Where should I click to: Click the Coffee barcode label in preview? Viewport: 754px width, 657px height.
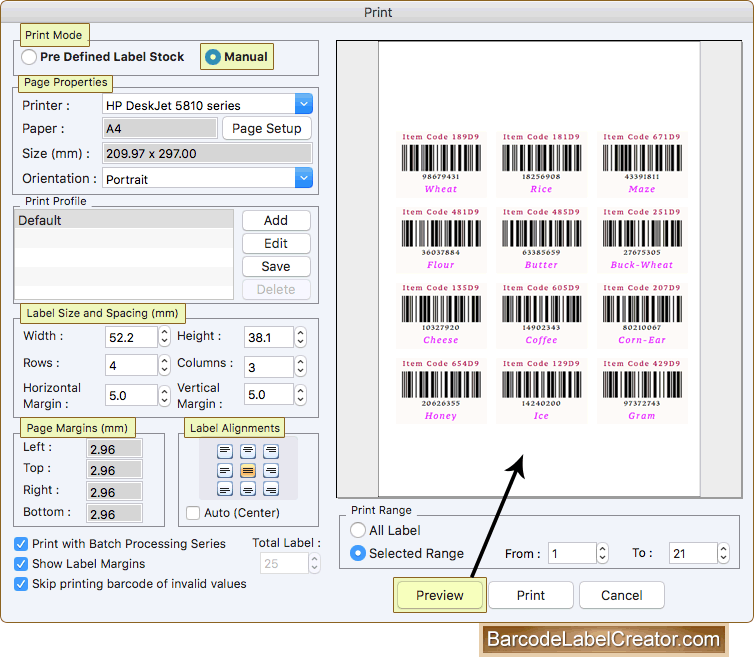point(541,315)
